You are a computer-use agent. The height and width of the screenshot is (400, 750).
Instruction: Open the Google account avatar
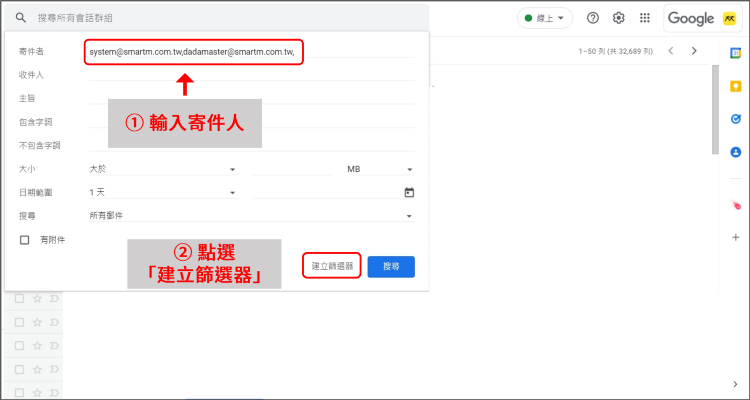[729, 19]
